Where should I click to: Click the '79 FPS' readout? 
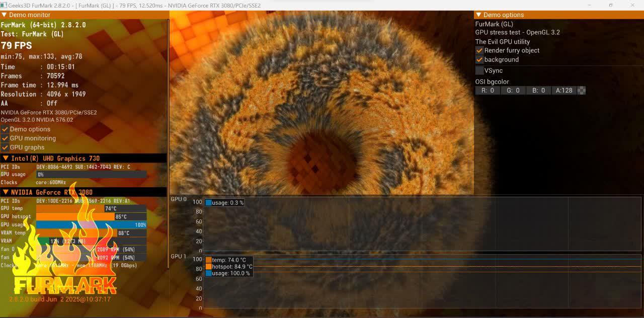(17, 46)
